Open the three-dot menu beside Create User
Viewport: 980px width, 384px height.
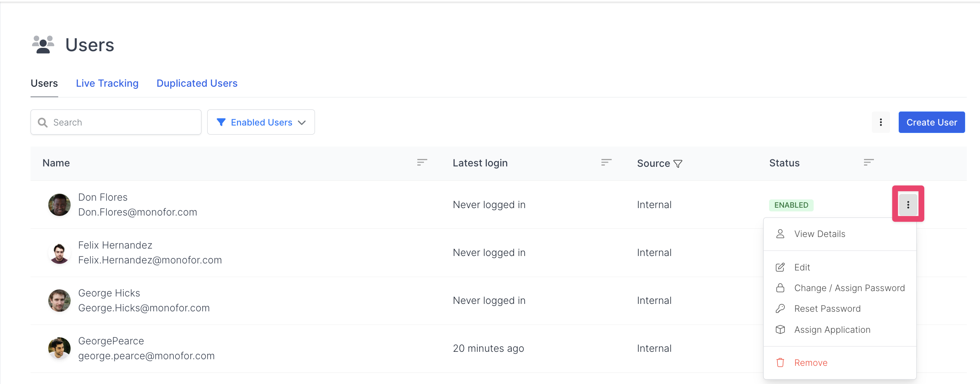[881, 122]
